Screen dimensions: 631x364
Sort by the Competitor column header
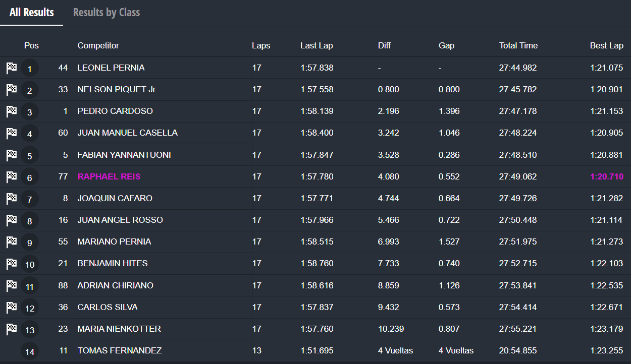[x=98, y=45]
